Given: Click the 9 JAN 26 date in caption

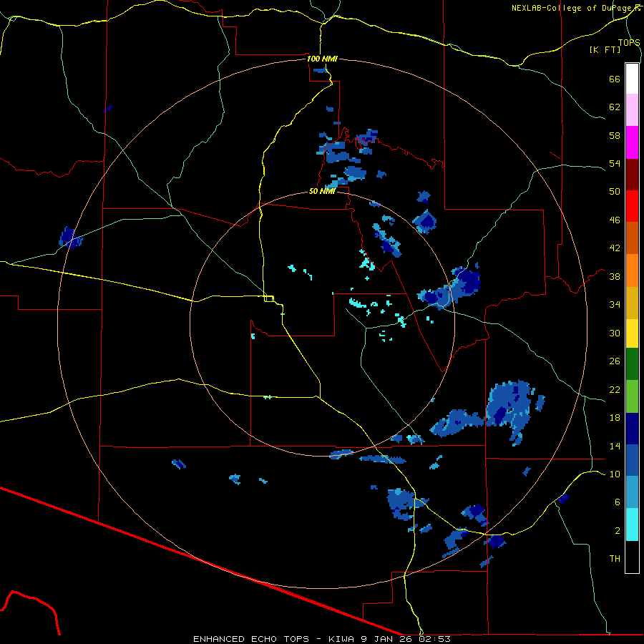Looking at the screenshot, I should 388,639.
